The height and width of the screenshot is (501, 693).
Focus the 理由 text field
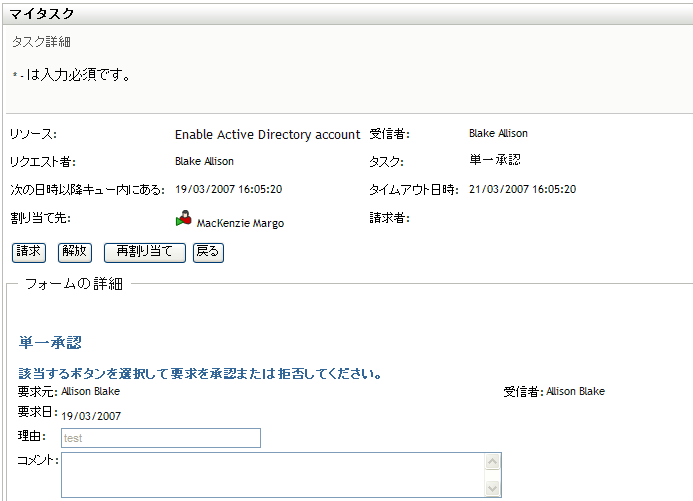160,438
